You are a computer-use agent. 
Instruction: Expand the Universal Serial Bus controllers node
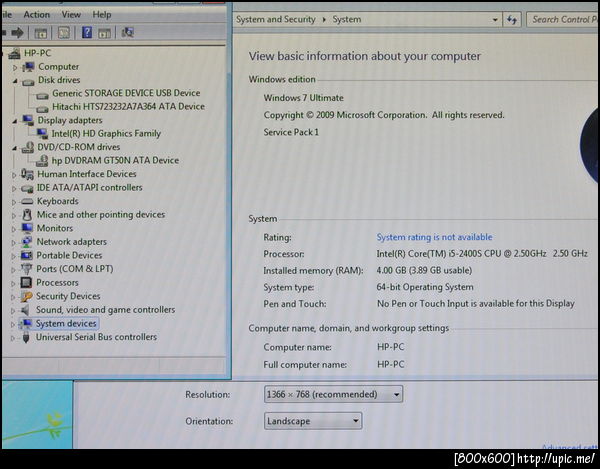13,338
